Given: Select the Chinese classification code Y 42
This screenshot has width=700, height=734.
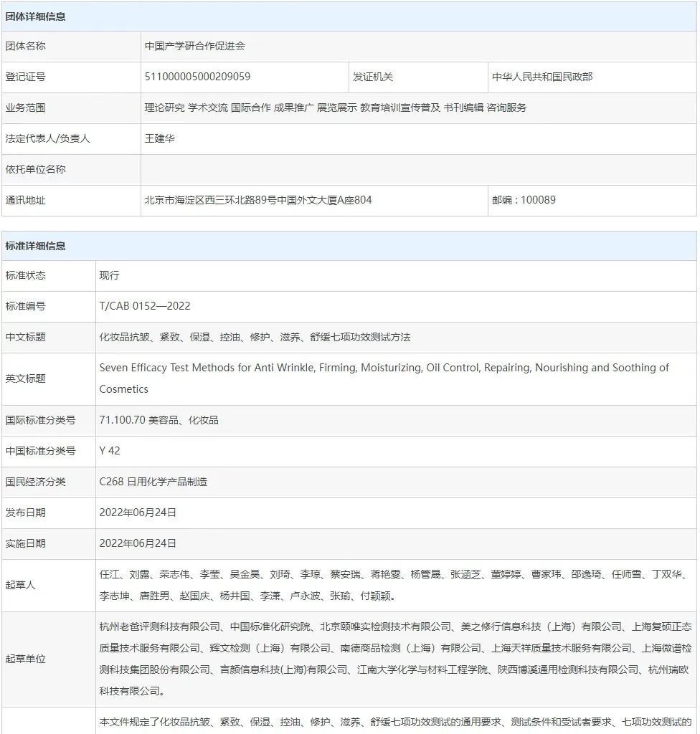Looking at the screenshot, I should pos(108,451).
